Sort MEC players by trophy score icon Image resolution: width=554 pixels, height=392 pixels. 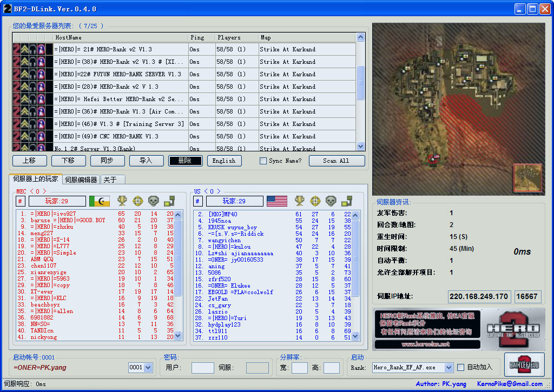click(122, 201)
